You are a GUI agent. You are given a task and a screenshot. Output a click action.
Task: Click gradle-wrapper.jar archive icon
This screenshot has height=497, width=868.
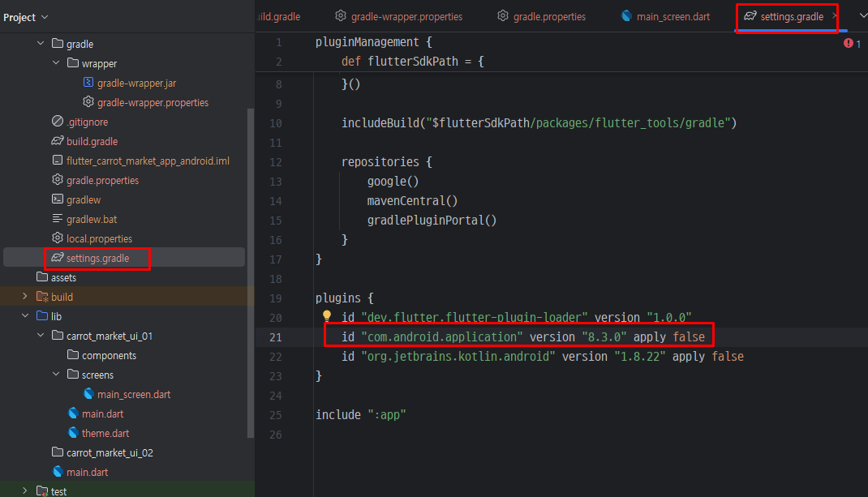pyautogui.click(x=88, y=82)
